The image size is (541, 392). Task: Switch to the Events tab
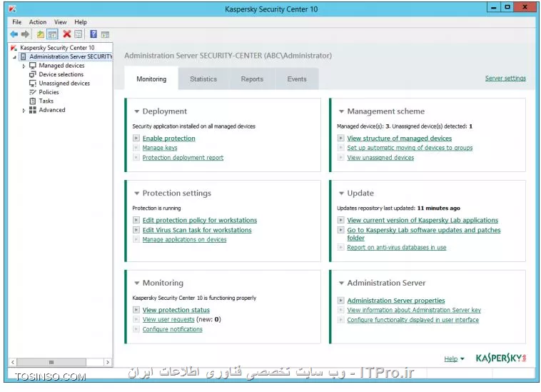pos(297,79)
